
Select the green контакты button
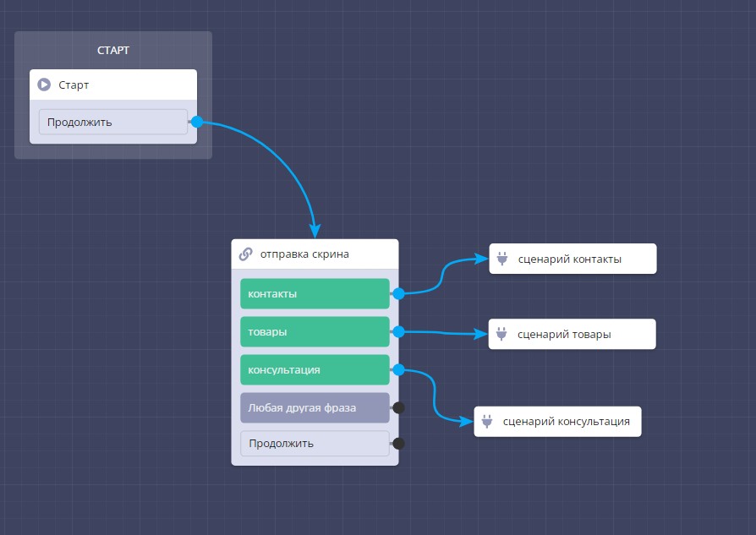pyautogui.click(x=314, y=294)
